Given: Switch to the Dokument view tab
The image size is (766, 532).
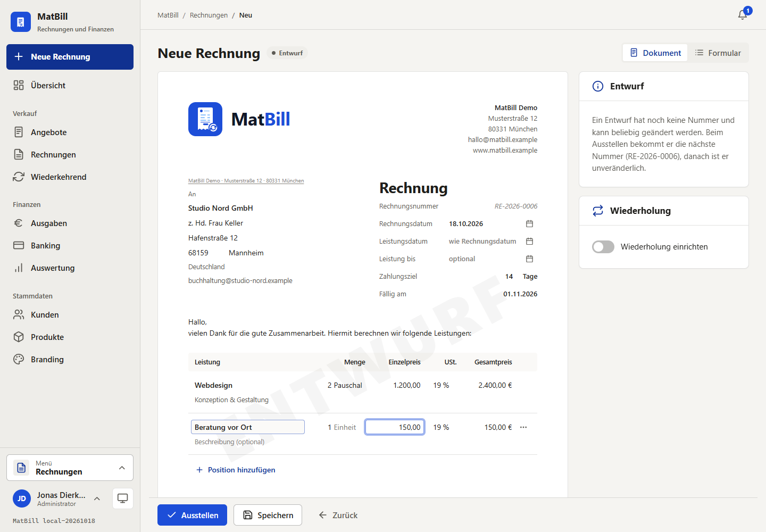Looking at the screenshot, I should click(655, 53).
